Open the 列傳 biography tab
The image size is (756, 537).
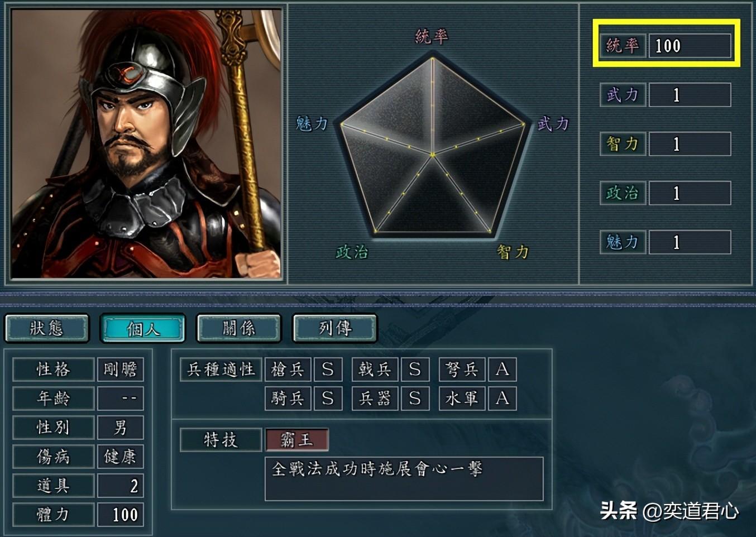point(335,328)
